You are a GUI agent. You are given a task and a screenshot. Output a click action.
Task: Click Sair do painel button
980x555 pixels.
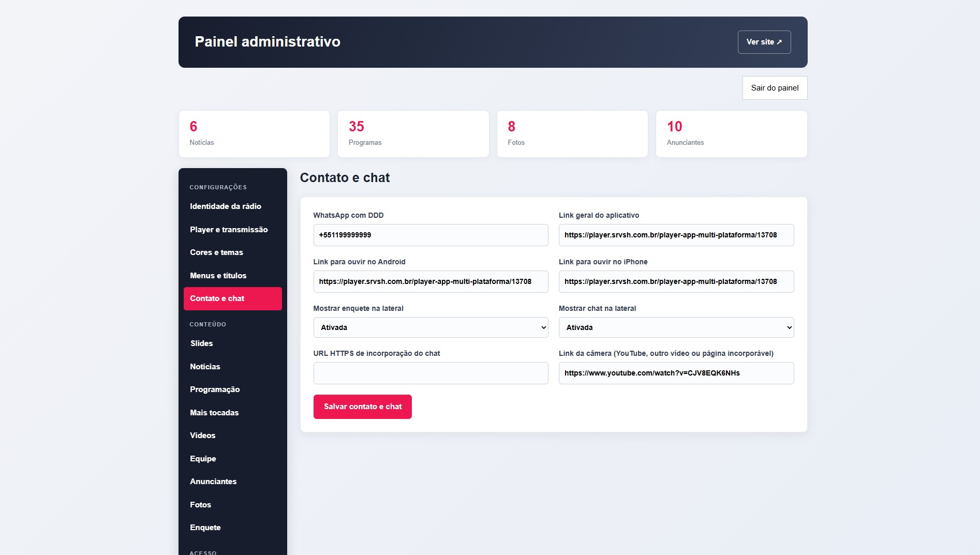775,88
